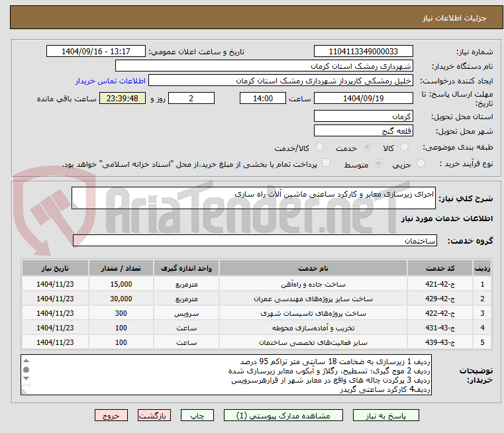The image size is (504, 433).
Task: Click service name ساخت جاده و راه‌آهن
Action: point(313,284)
